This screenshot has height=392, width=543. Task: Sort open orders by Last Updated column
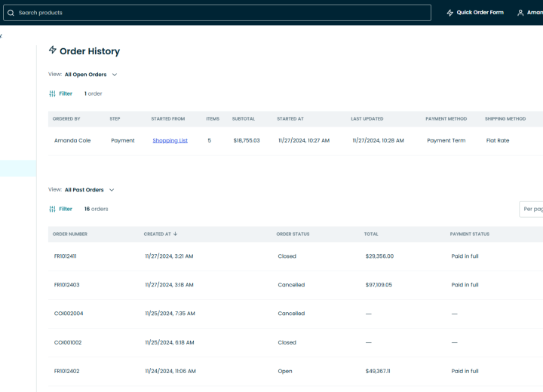coord(367,119)
